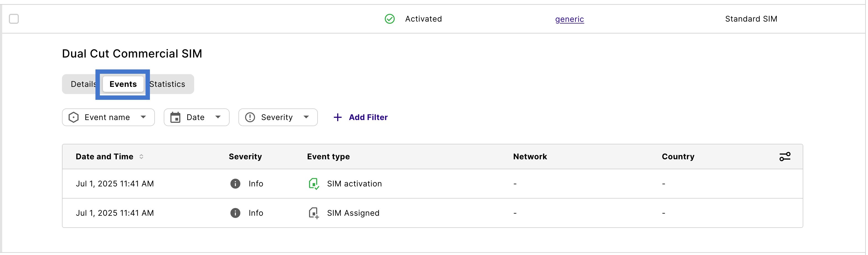Select the SIM row checkbox
The image size is (868, 255).
(14, 19)
